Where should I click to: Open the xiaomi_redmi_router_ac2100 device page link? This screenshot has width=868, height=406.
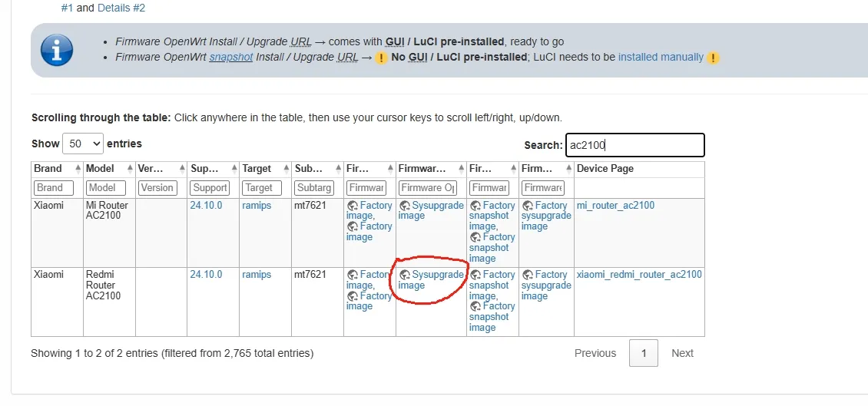point(639,274)
